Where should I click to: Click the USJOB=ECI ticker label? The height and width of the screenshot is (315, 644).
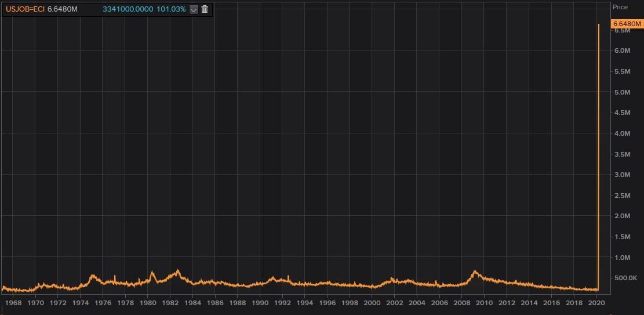(25, 9)
